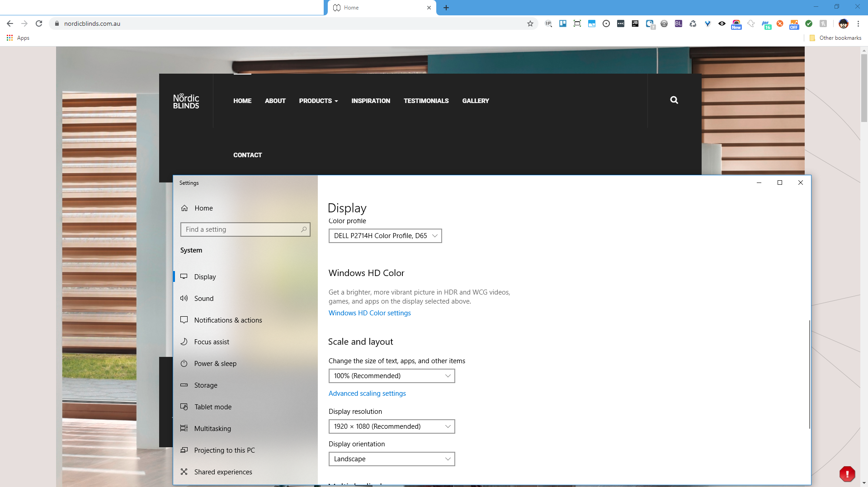868x487 pixels.
Task: Select Notifications & actions in Settings
Action: 245,320
